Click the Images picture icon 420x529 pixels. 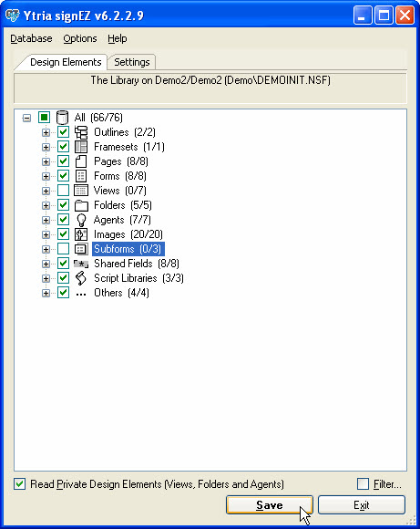coord(81,234)
